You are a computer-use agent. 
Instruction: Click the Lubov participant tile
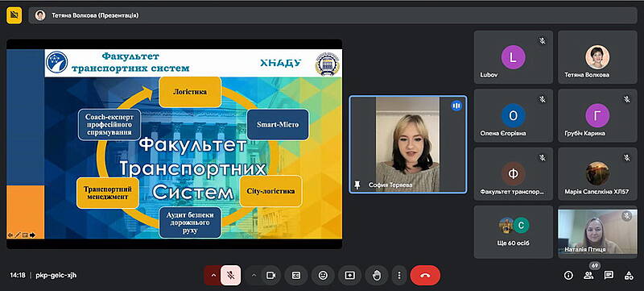(x=514, y=57)
